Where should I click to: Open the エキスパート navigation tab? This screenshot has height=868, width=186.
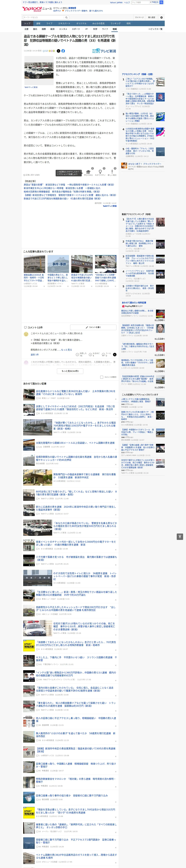point(64,24)
